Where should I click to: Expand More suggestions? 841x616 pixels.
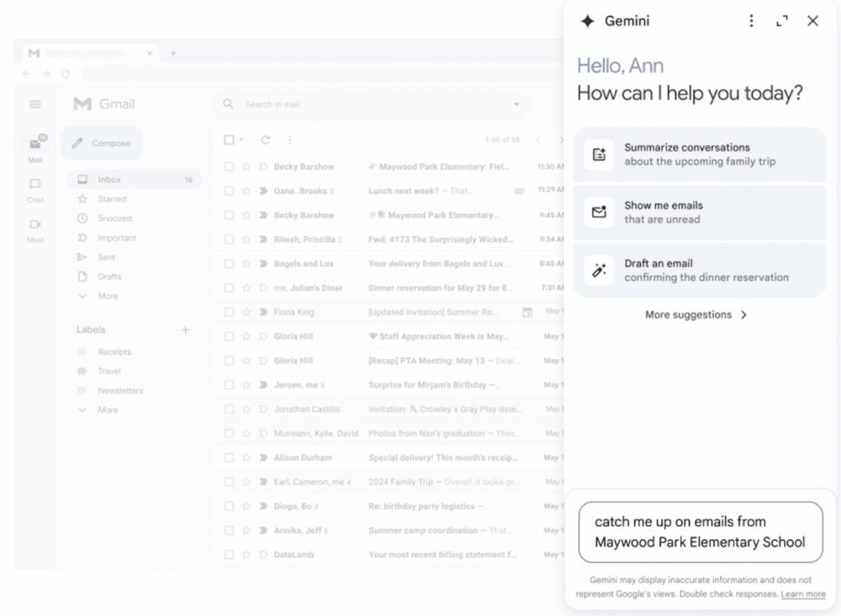coord(696,314)
